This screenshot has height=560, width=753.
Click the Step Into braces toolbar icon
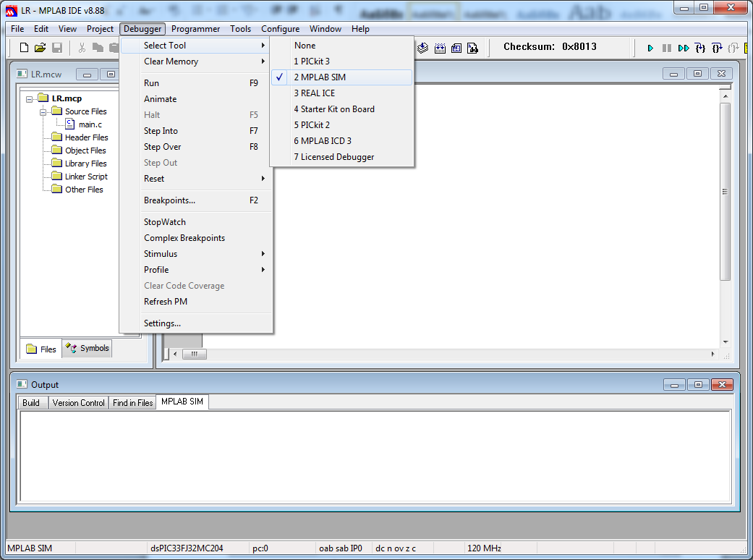[700, 48]
